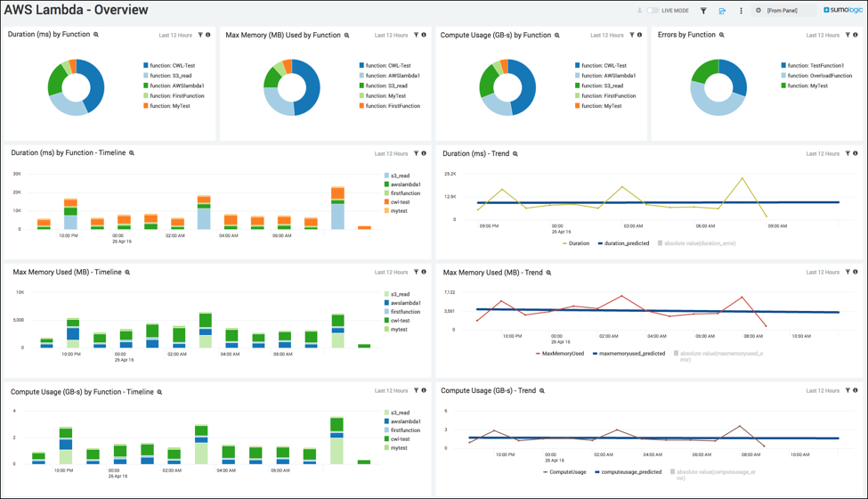The image size is (868, 499).
Task: Click magnifier next to Duration (ms) - Trend
Action: (x=515, y=154)
